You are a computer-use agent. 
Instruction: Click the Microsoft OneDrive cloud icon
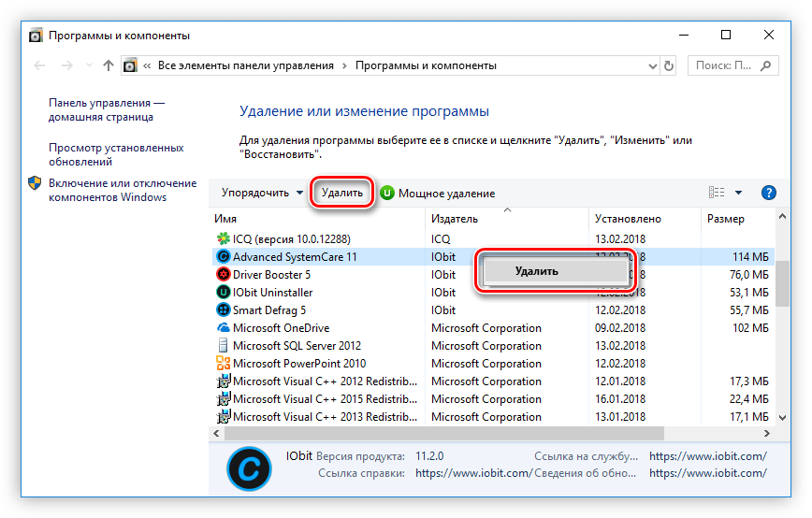point(224,328)
